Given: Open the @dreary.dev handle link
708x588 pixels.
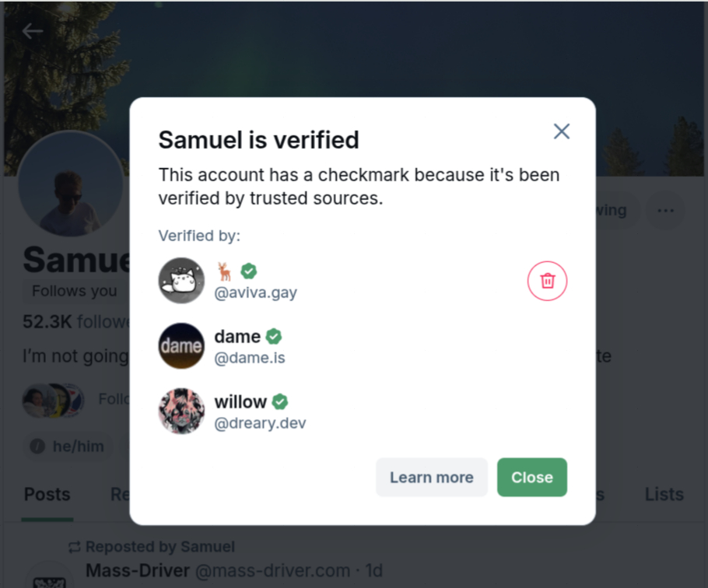Looking at the screenshot, I should pos(260,423).
